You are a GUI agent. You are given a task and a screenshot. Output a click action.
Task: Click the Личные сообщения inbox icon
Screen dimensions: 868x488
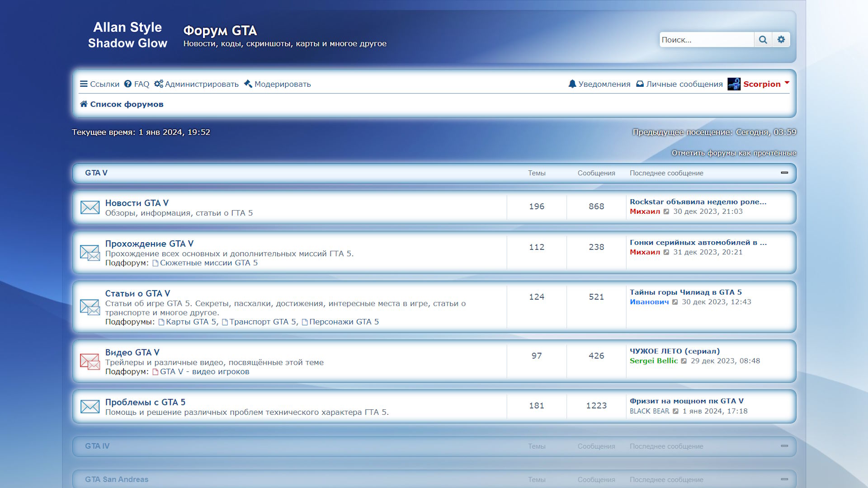coord(640,84)
